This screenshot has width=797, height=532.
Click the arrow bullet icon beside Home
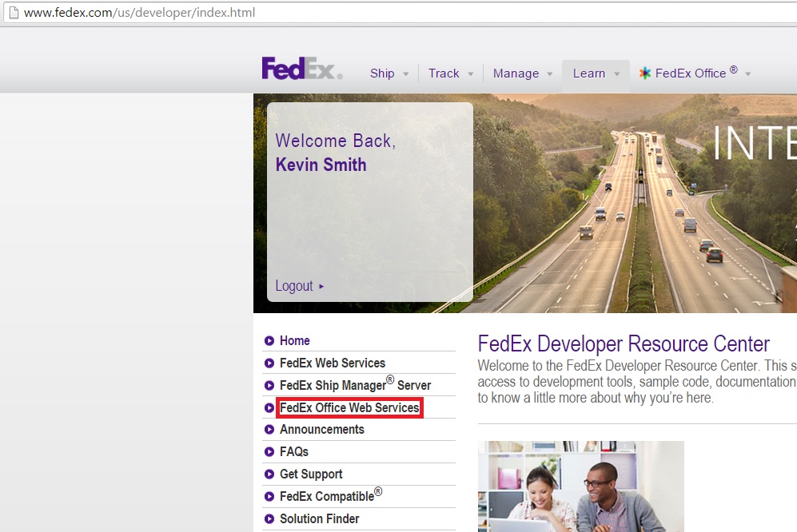(269, 340)
